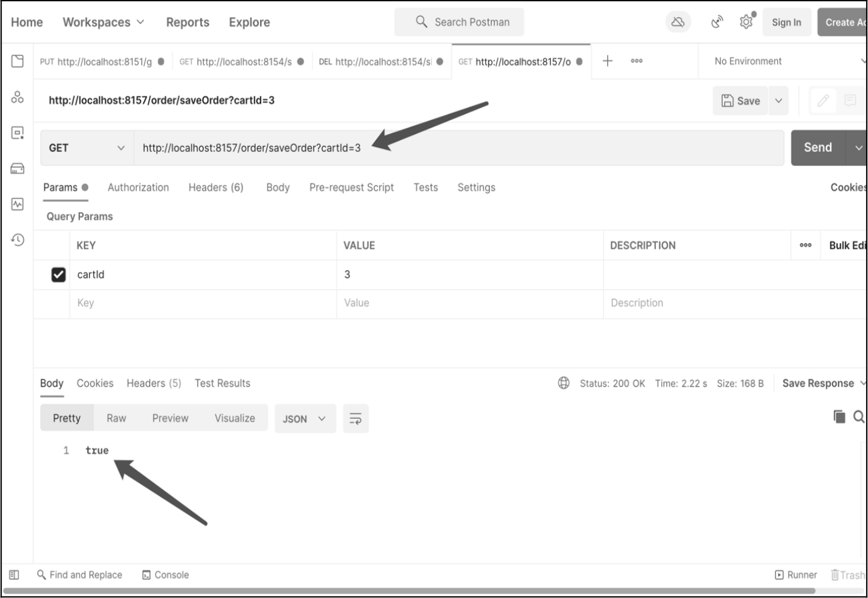Switch to the PUT localhost:8151 request tab
The height and width of the screenshot is (598, 868).
pos(103,61)
